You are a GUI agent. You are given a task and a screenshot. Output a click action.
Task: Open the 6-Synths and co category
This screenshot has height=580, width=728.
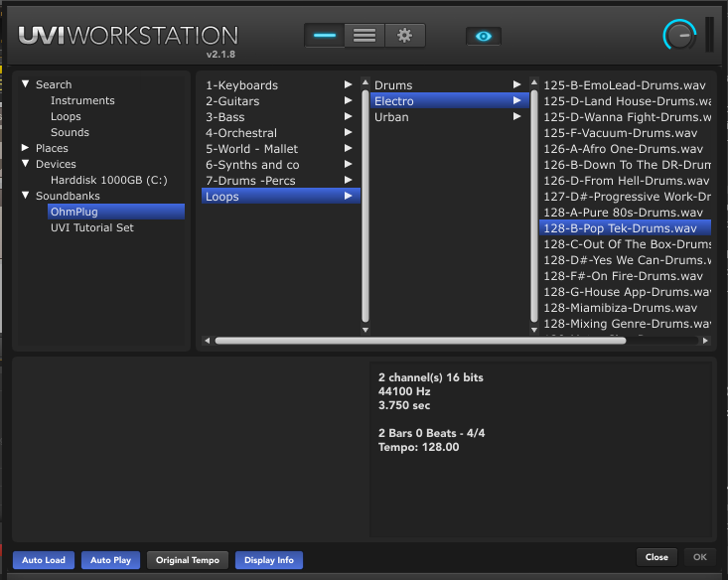point(280,165)
